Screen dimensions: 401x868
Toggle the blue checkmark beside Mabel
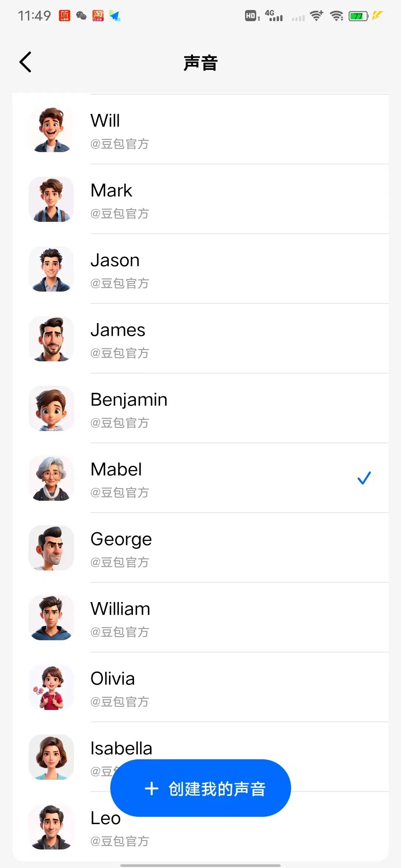coord(364,478)
